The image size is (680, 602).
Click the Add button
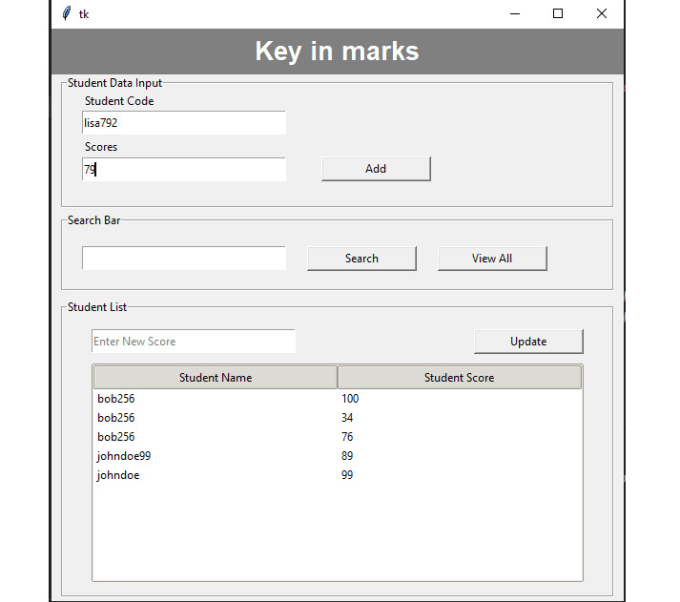click(x=376, y=169)
